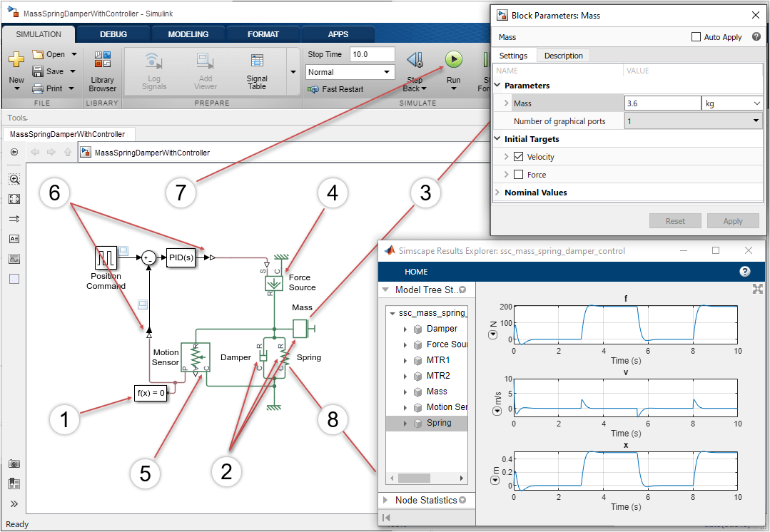770x532 pixels.
Task: Select the f(x) = 0 solver block
Action: [x=151, y=393]
